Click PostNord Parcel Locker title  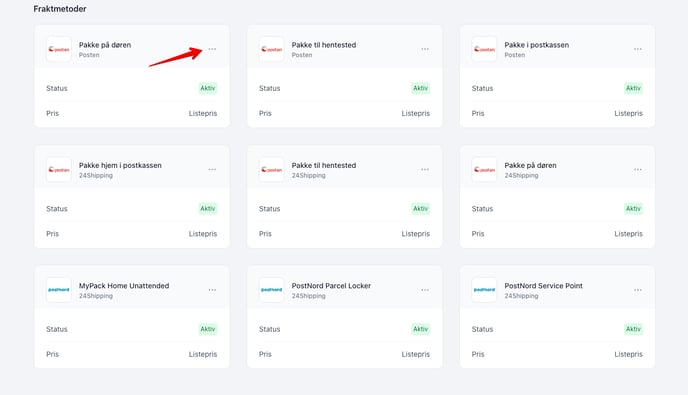click(x=331, y=286)
